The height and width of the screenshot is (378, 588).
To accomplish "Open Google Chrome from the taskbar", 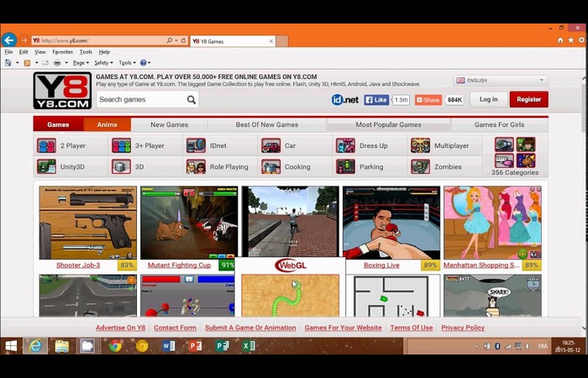I will coord(115,346).
